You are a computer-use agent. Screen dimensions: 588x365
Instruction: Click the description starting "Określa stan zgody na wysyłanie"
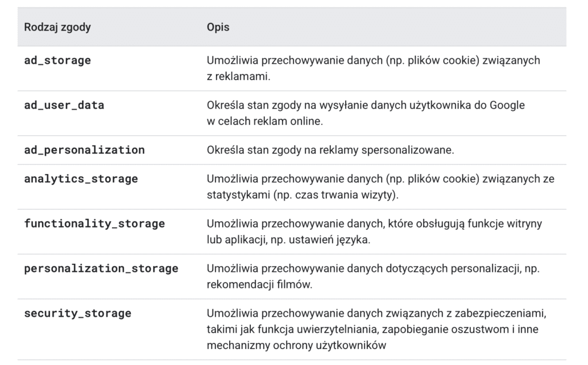366,105
